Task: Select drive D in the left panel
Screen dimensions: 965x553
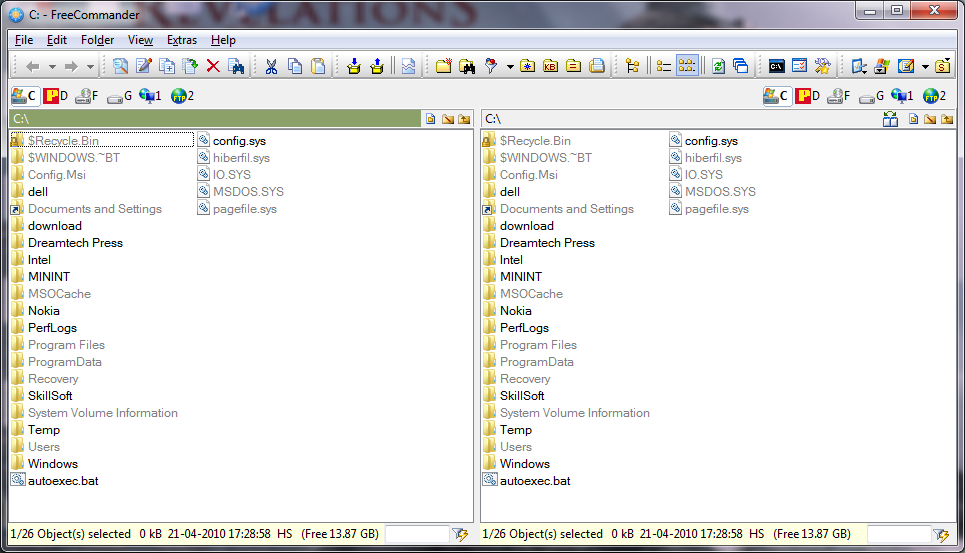Action: pos(56,96)
